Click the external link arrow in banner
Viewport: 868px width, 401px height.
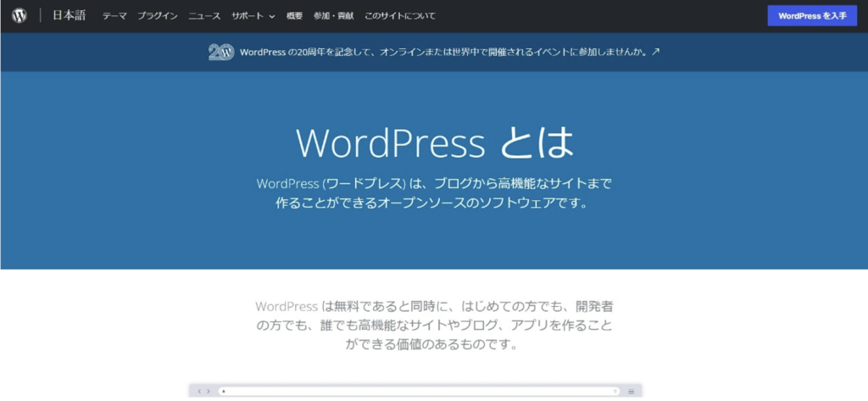[655, 52]
